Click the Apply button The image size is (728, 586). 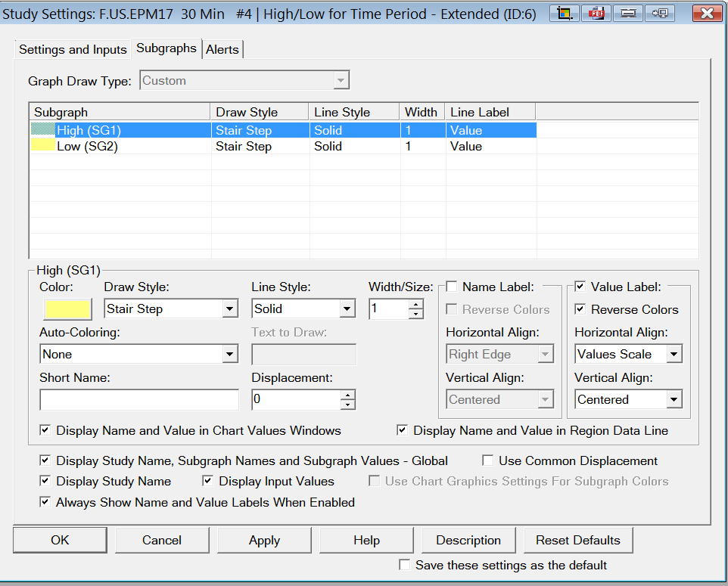coord(264,540)
